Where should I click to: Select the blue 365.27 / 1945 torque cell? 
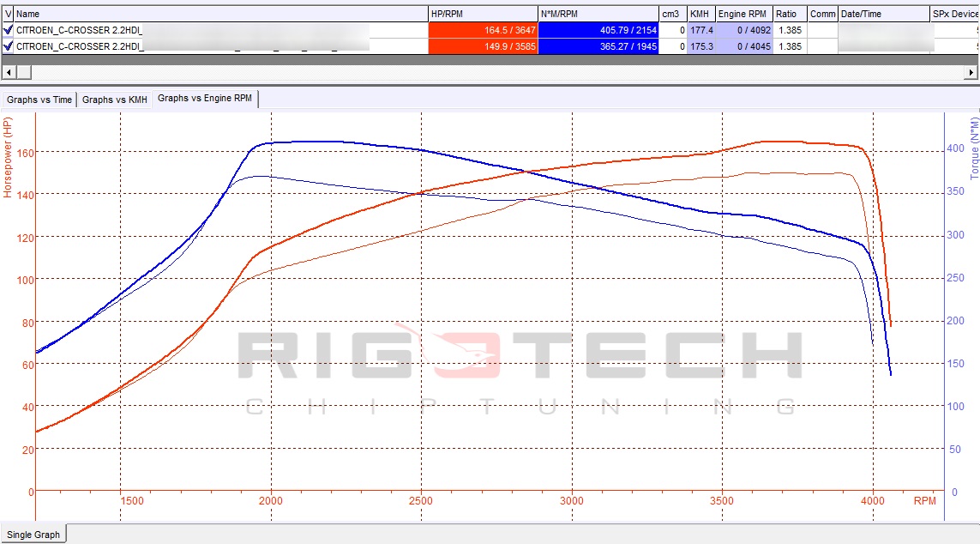point(598,46)
